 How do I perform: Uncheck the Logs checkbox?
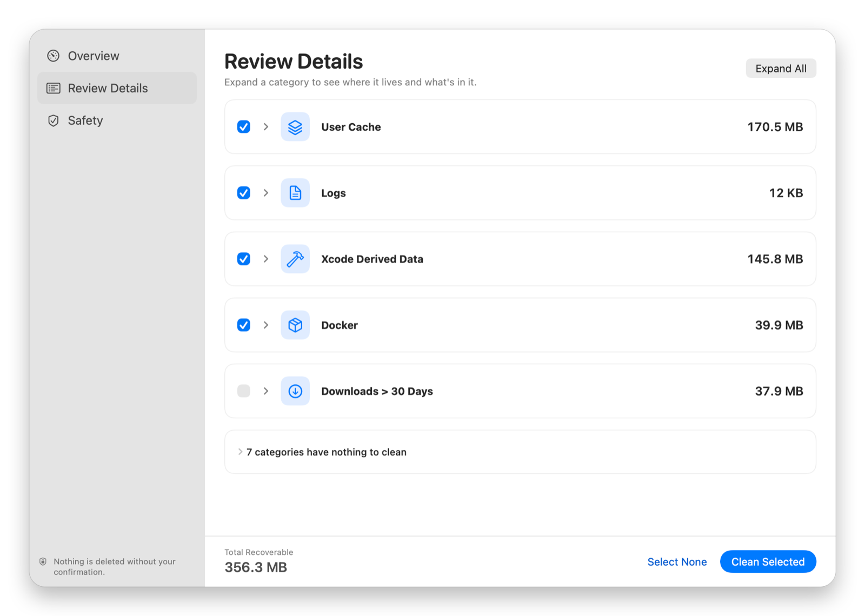(244, 193)
